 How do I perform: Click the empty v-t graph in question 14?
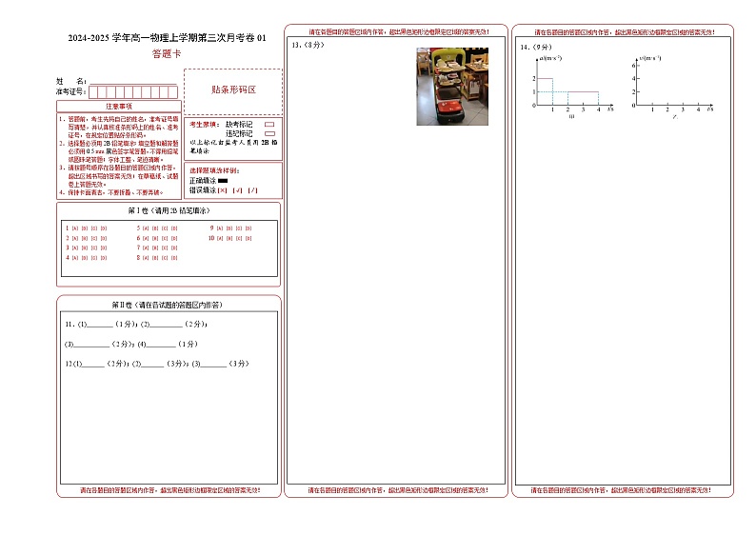click(x=671, y=88)
